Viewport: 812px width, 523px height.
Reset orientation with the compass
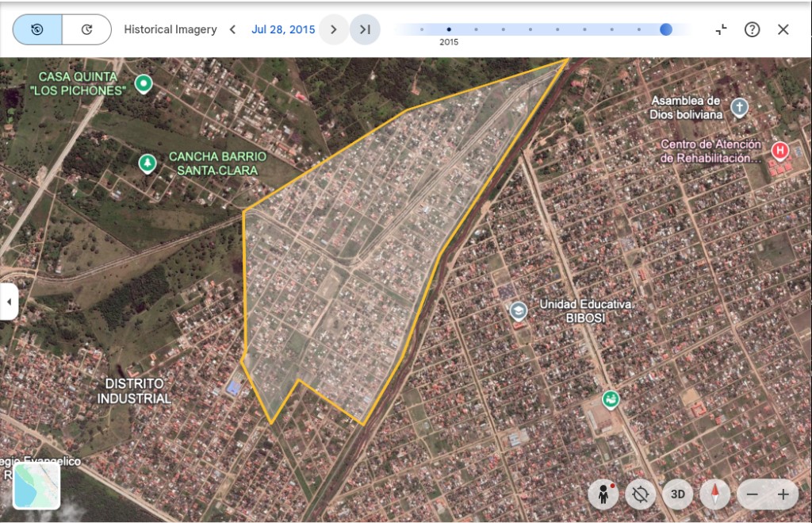point(714,494)
